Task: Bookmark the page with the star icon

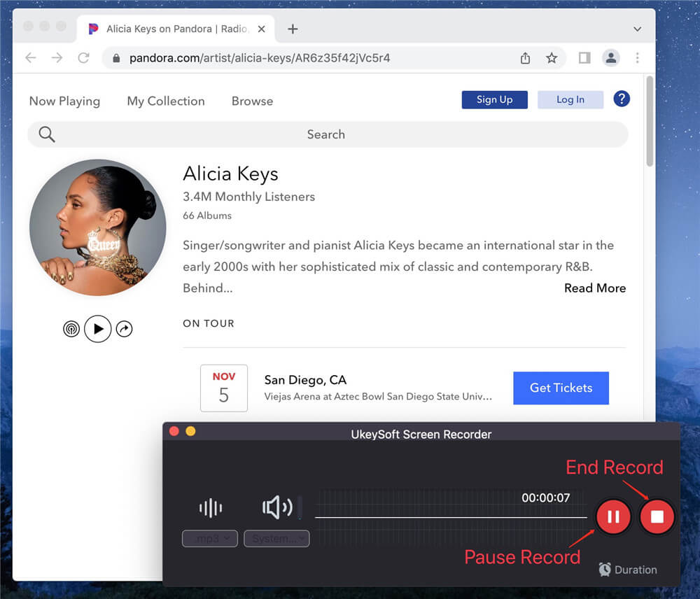Action: point(552,58)
